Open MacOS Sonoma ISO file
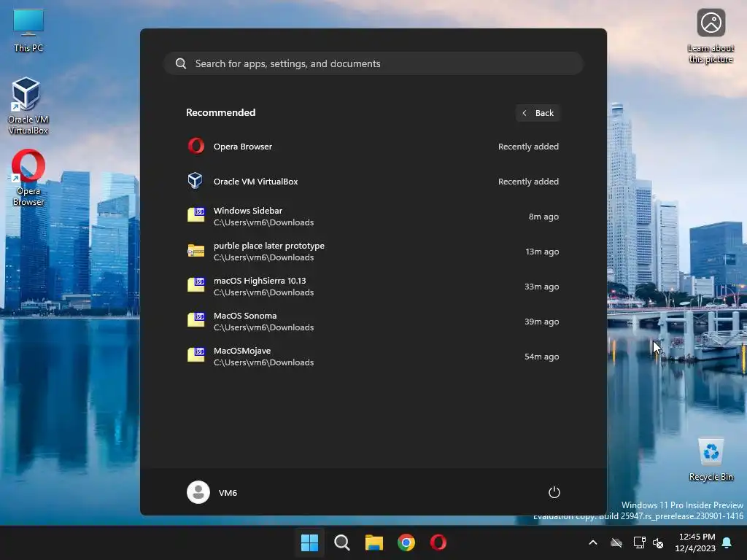This screenshot has height=560, width=747. click(x=373, y=321)
